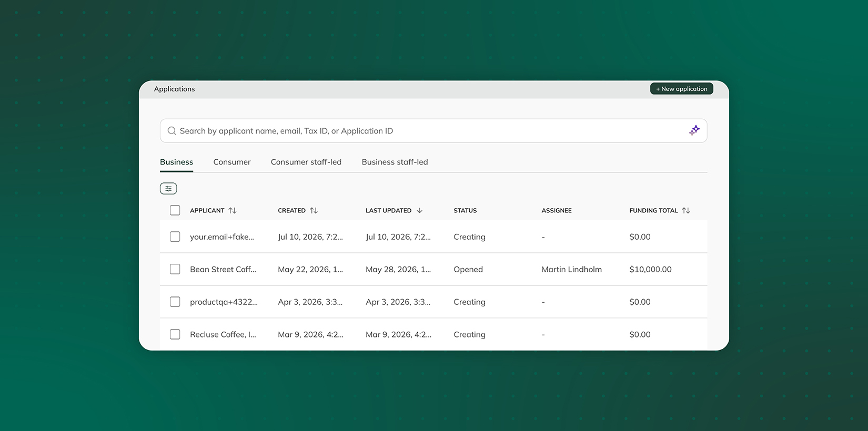Click Jul 10, 2026 last updated date
Screen dimensions: 868x431
point(398,237)
